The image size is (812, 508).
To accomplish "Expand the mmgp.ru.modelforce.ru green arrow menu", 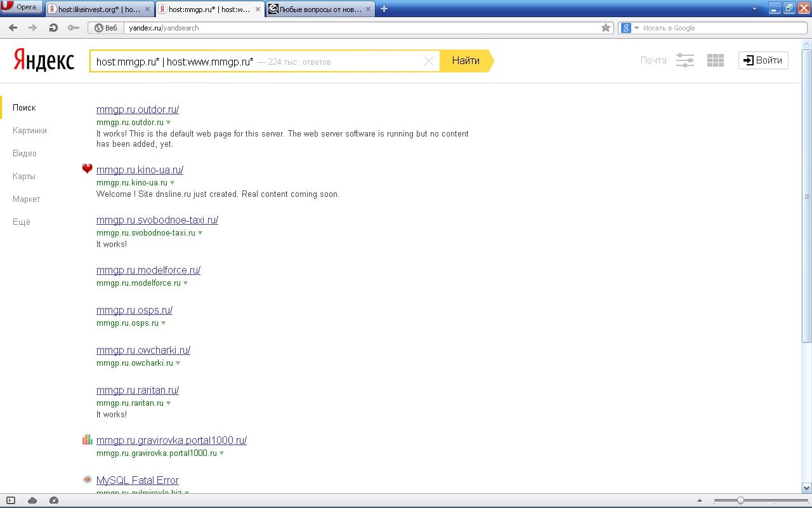I will 186,283.
